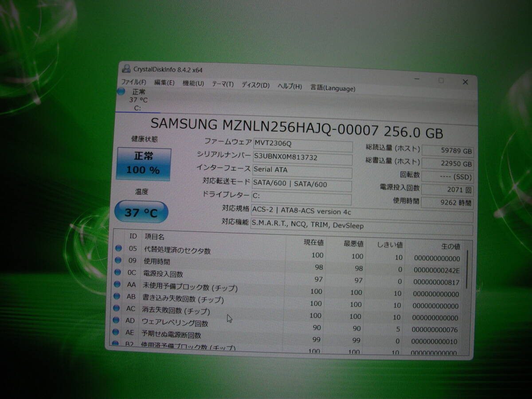The width and height of the screenshot is (532, 399).
Task: Click the status dot of attribute 09
Action: [x=118, y=260]
